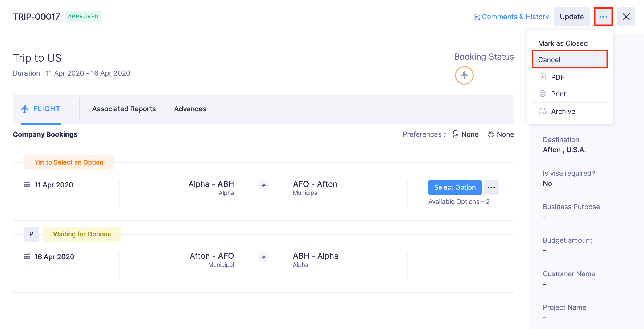Click the Yet to Select an Option label
Screen dimensions: 644x329
[x=69, y=162]
